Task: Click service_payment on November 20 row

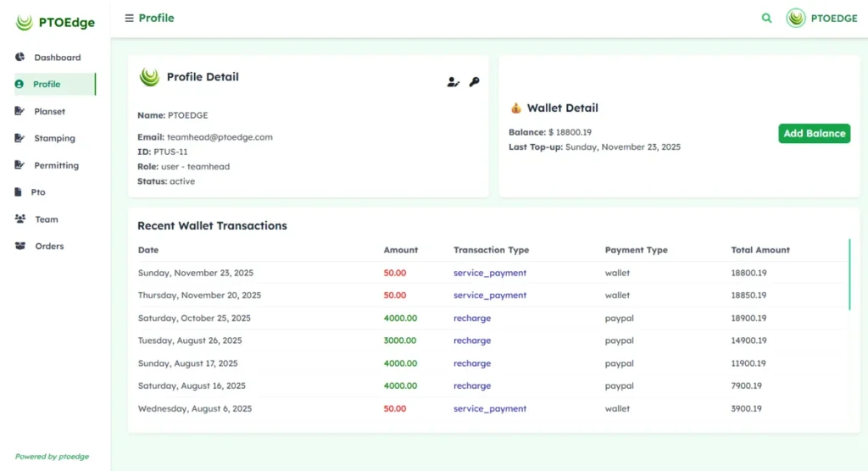Action: [x=490, y=296]
